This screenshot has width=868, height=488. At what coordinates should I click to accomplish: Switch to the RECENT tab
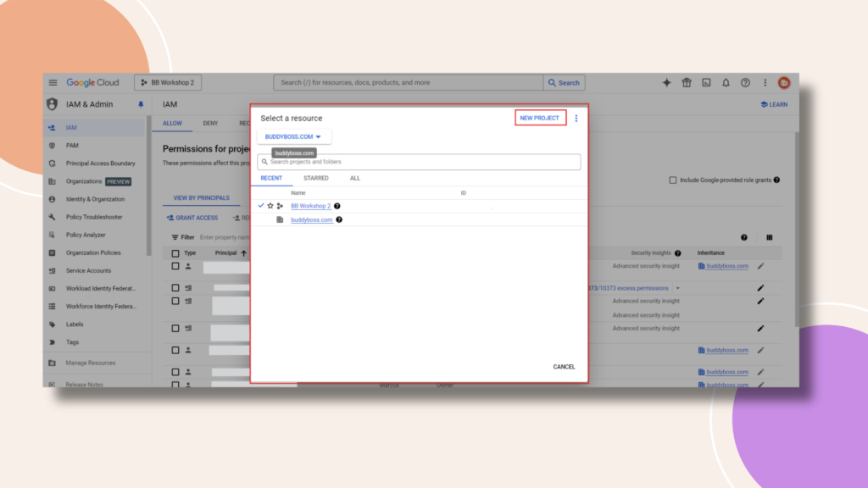(x=271, y=178)
